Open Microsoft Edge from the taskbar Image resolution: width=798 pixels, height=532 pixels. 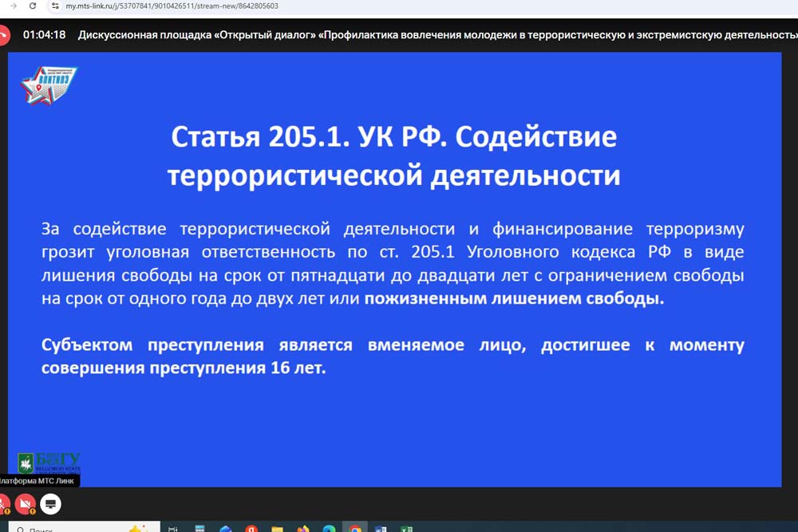coord(329,529)
